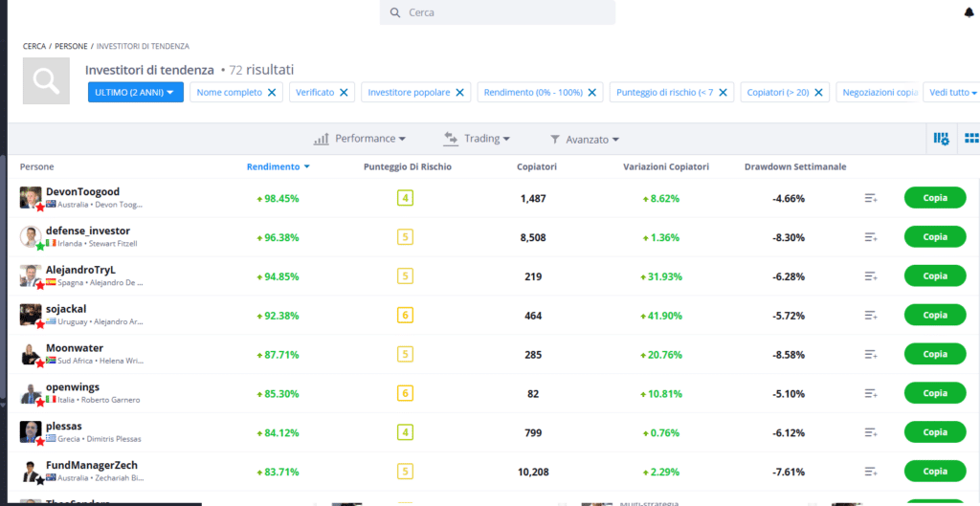Sort by Copiatori column header
The image size is (980, 506).
coord(537,166)
